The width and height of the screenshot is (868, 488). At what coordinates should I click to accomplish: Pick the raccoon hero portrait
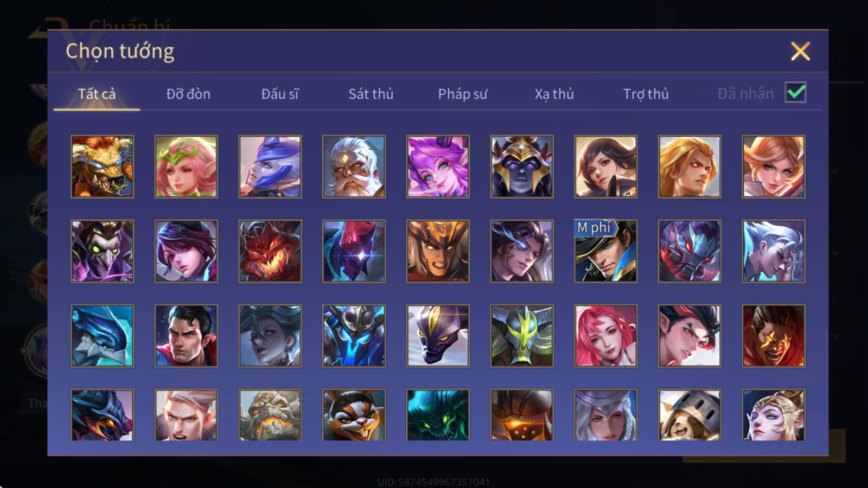(354, 414)
